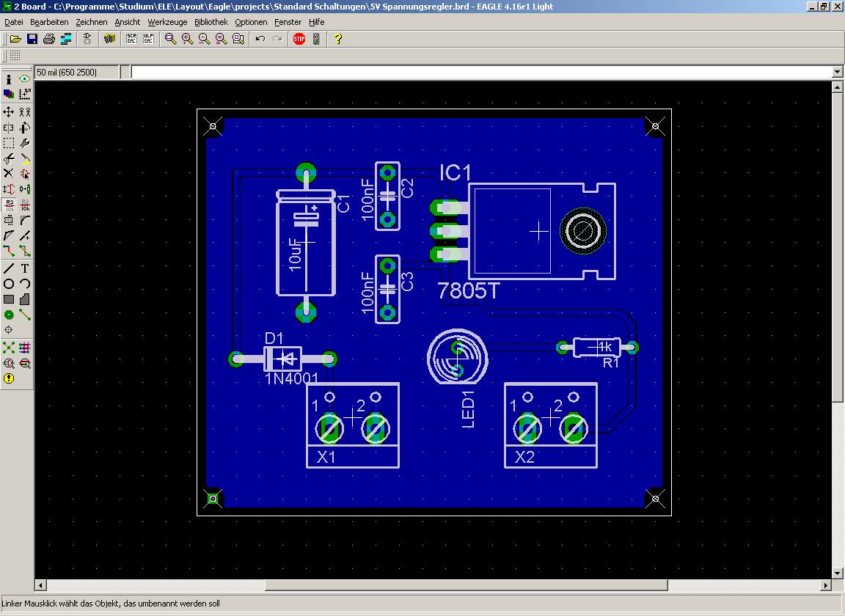This screenshot has width=845, height=616.
Task: Click the zoom out magnifier
Action: click(x=204, y=39)
